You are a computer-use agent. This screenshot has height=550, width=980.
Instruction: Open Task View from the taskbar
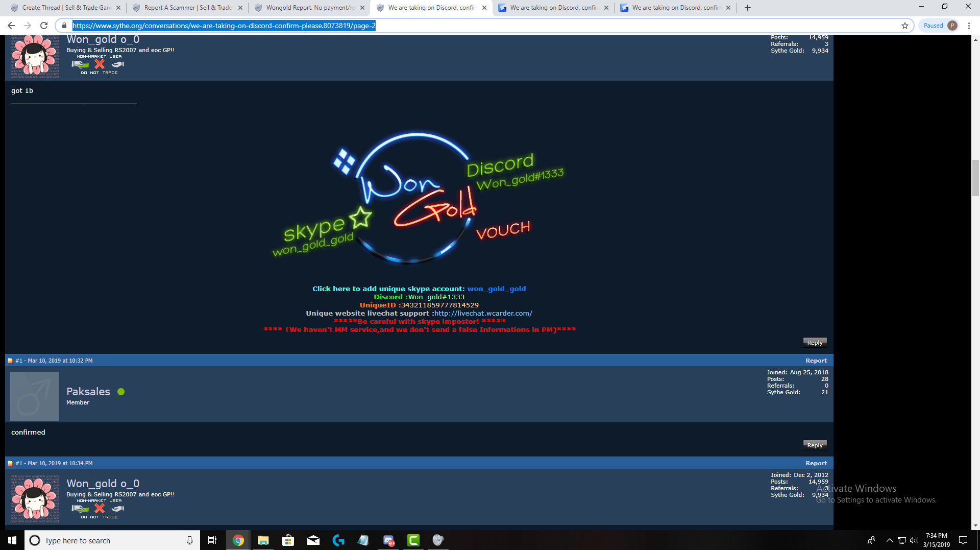(x=212, y=540)
